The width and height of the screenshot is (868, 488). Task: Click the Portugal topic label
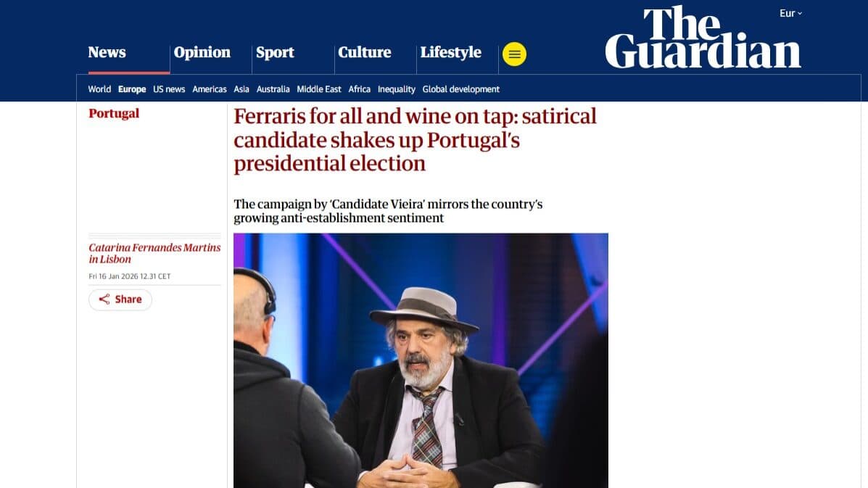114,113
